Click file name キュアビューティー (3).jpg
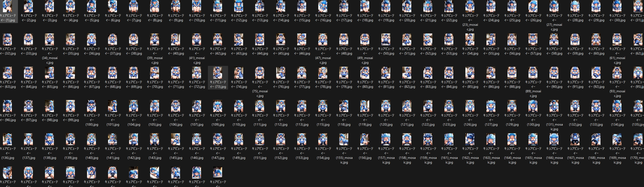Viewport: 644px width, 187px height. coord(50,18)
